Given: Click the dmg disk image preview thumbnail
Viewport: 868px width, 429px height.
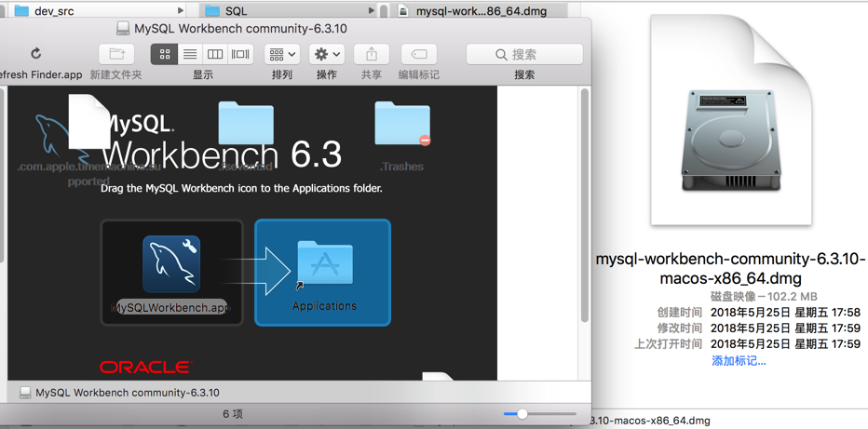Looking at the screenshot, I should click(731, 121).
